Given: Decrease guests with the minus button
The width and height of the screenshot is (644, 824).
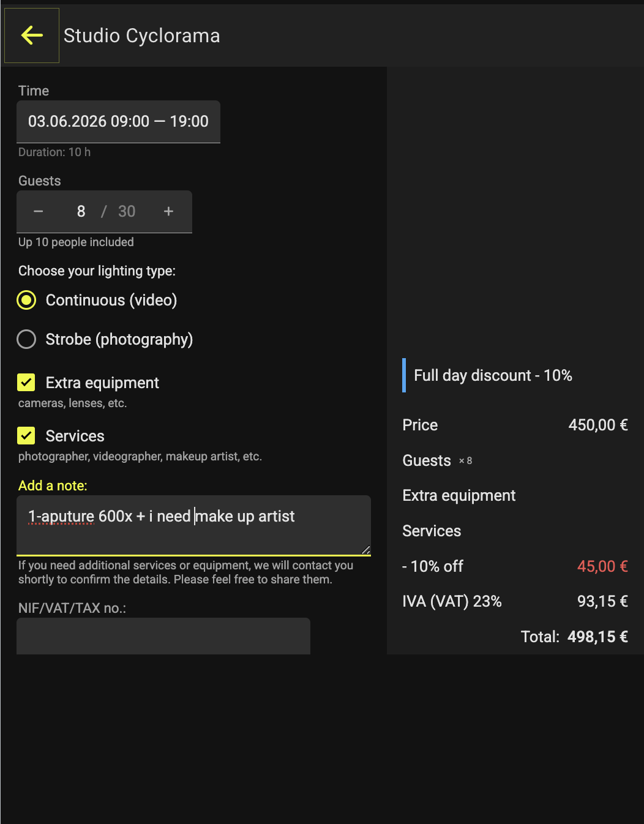Looking at the screenshot, I should 39,211.
